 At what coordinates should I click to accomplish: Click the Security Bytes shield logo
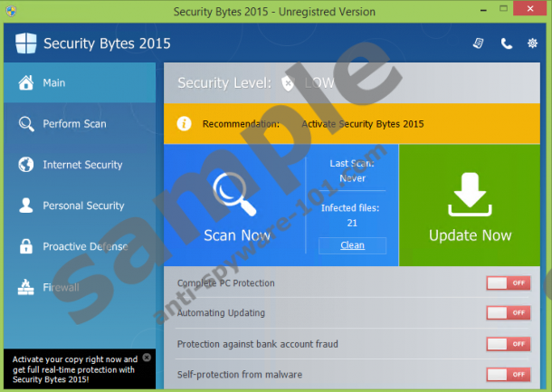(25, 43)
